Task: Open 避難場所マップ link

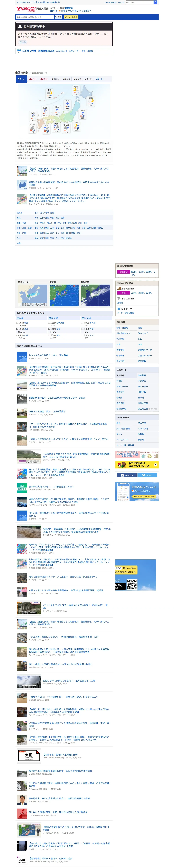Action: [145, 350]
